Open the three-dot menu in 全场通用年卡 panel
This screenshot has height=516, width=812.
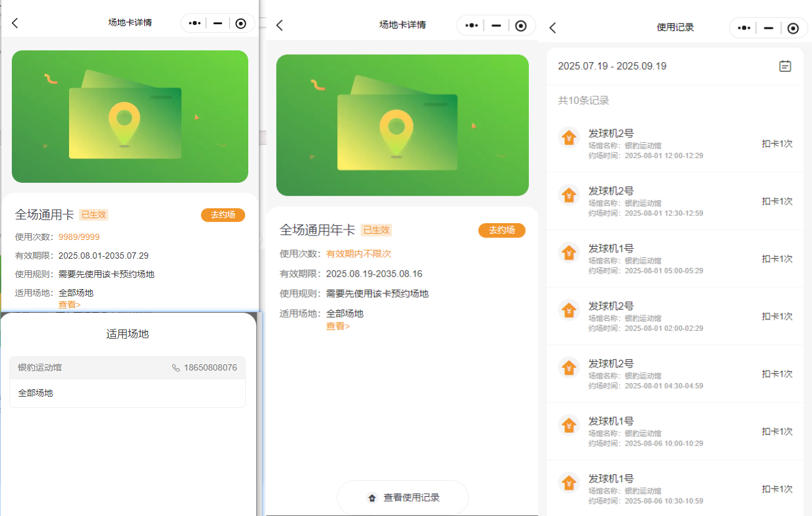[x=471, y=25]
